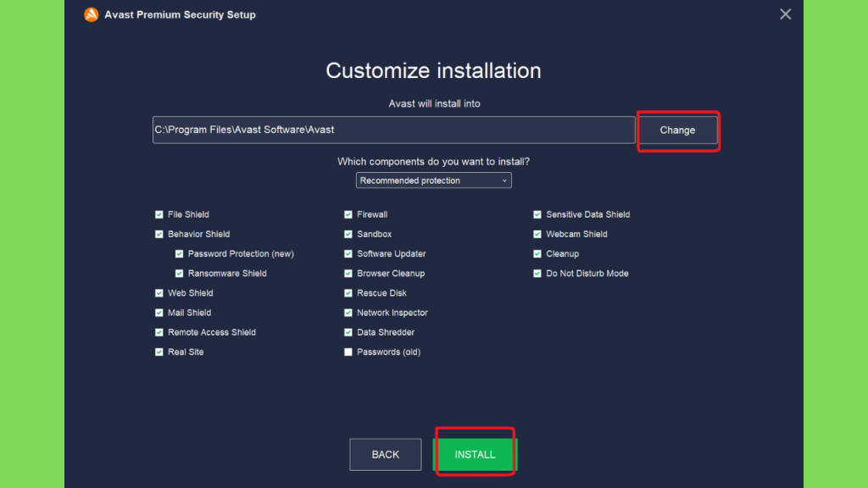Viewport: 868px width, 488px height.
Task: Click the green INSTALL button
Action: point(475,454)
